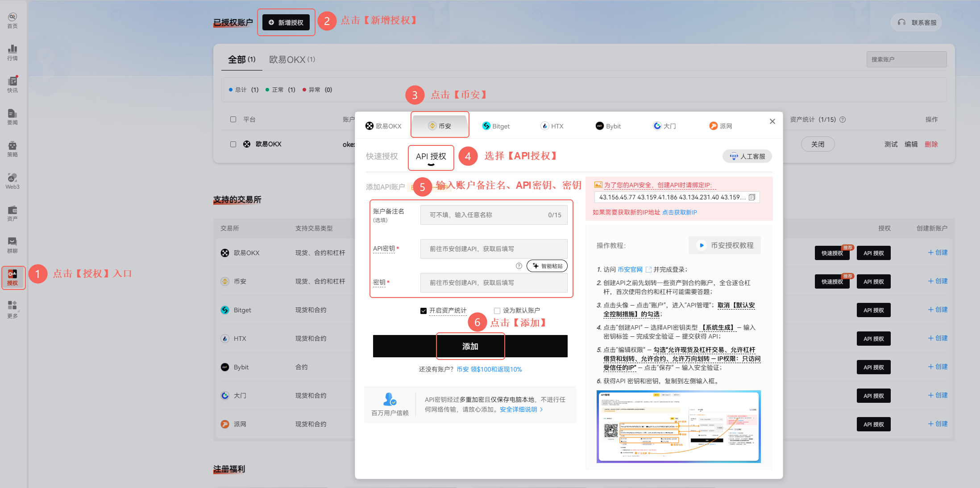Open the 授权 authorization sidebar icon
Screen dimensions: 980x488
pos(13,278)
